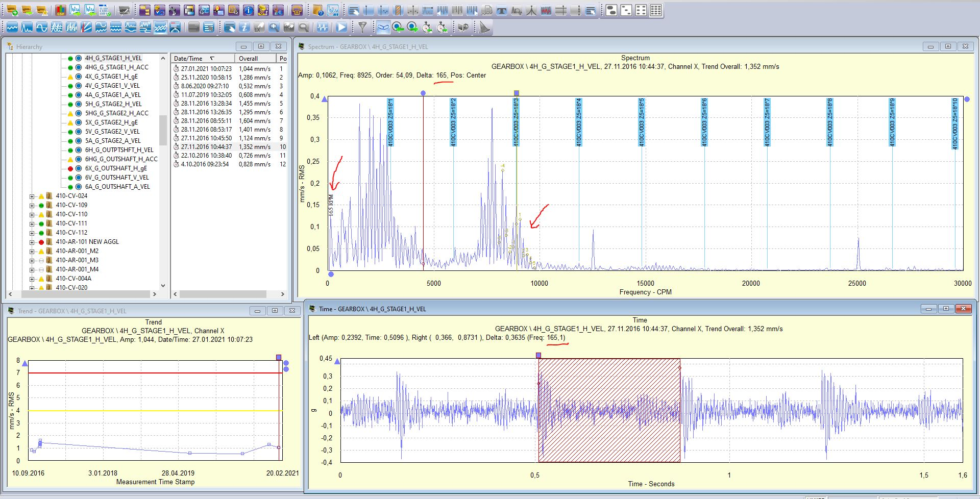
Task: Click the video camera toolbar icon
Action: coord(463,27)
